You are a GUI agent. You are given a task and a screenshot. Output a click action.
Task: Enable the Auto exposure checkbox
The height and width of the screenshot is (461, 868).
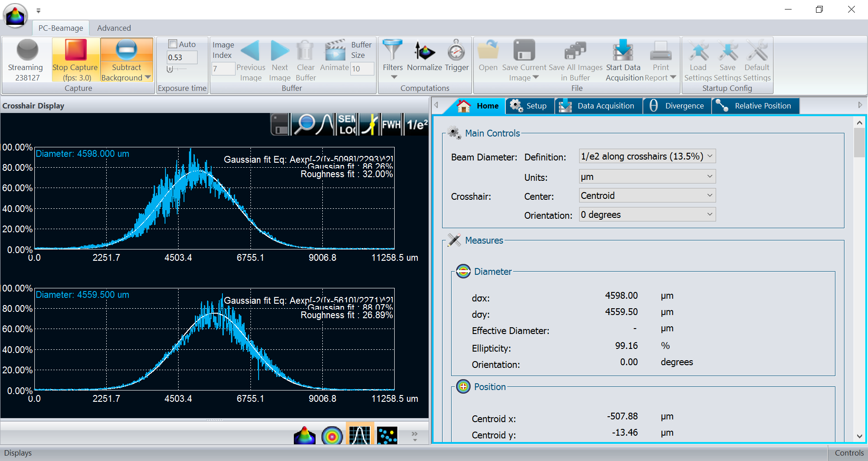173,44
